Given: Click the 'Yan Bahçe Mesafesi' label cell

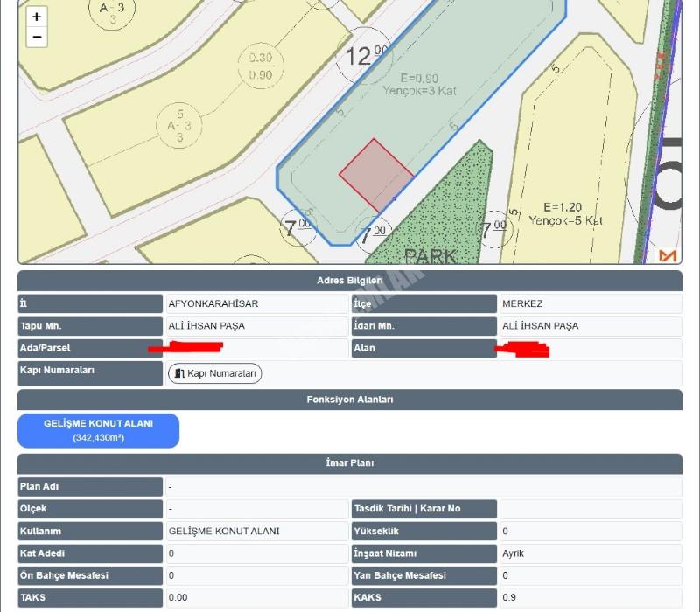Looking at the screenshot, I should (x=424, y=575).
